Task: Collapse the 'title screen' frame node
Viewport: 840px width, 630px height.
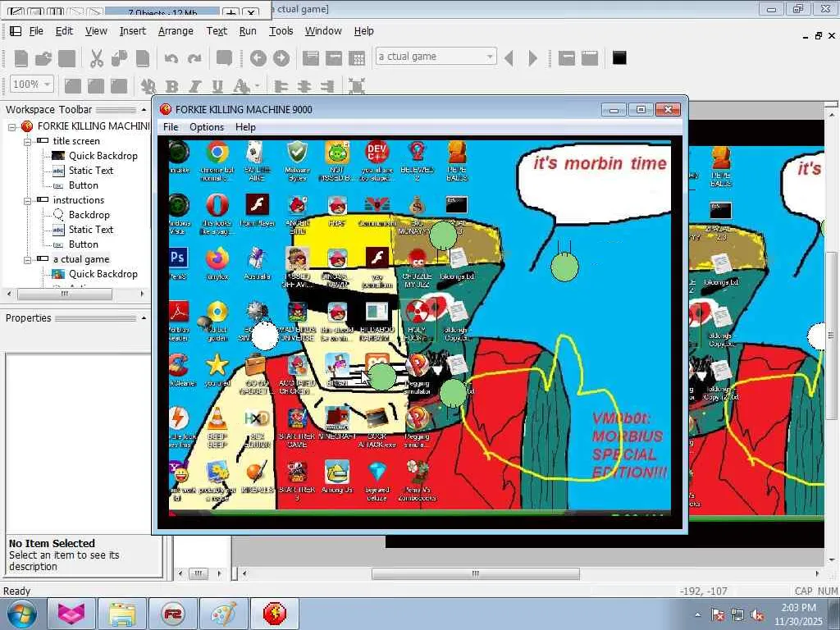Action: coord(27,142)
